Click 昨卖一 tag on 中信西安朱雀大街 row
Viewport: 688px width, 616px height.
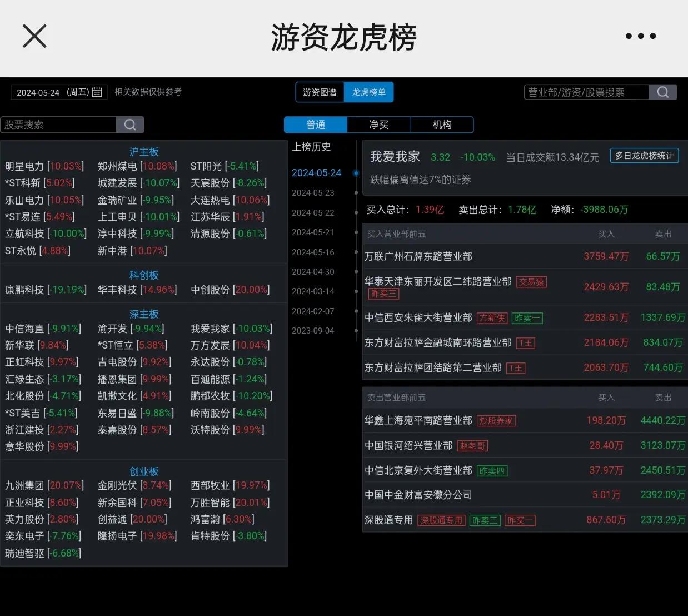point(527,318)
